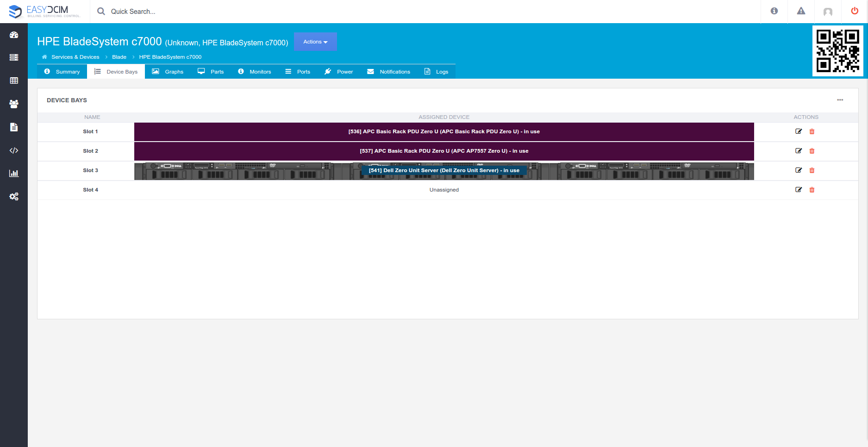Click the info icon in the top bar
This screenshot has height=447, width=868.
click(x=774, y=11)
